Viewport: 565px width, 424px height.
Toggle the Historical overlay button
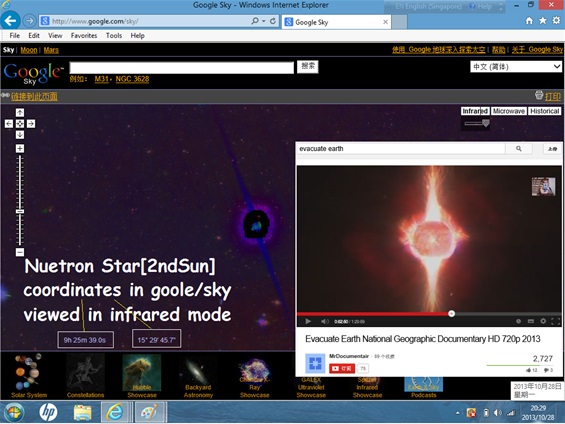click(x=544, y=111)
